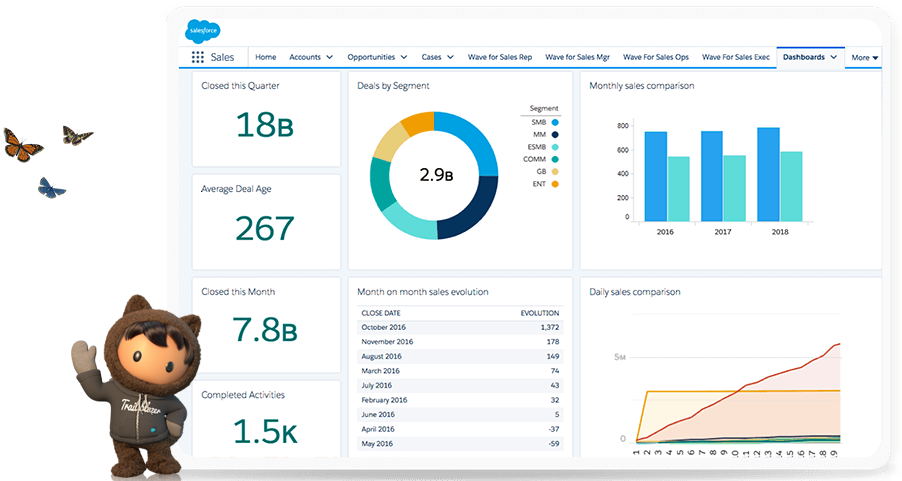Open Wave For Sales Exec tab

tap(735, 57)
